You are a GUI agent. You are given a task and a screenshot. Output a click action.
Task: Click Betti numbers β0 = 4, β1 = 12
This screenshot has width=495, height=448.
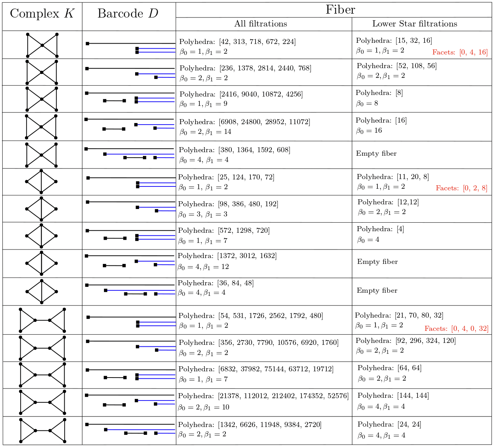(203, 267)
